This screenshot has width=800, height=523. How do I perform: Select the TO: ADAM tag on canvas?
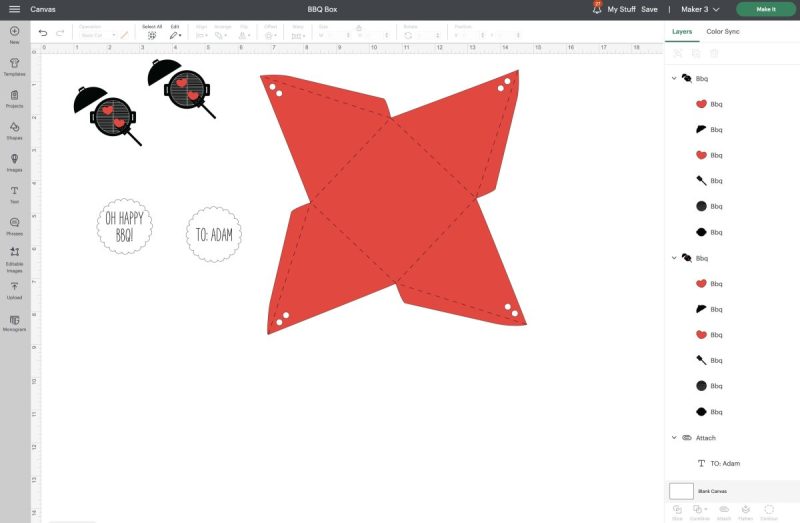click(214, 235)
